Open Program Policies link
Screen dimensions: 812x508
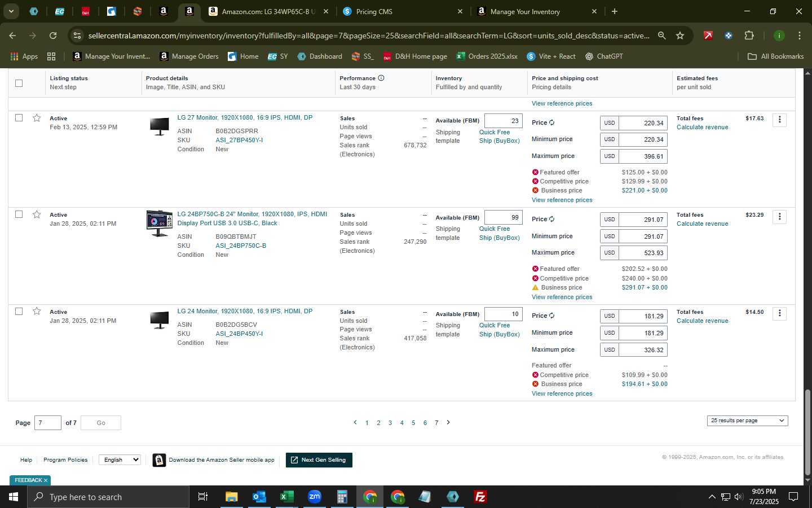[x=65, y=460]
